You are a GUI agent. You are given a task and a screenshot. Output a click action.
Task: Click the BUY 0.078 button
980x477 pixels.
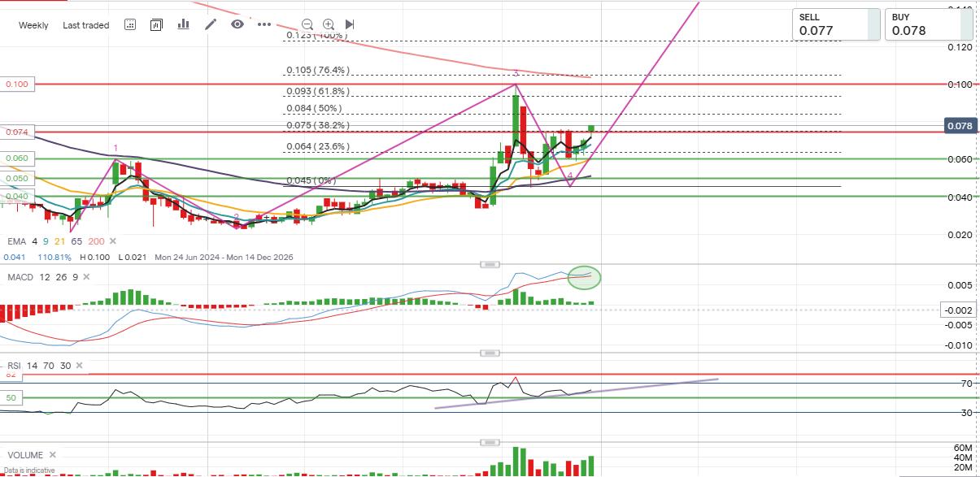(929, 24)
